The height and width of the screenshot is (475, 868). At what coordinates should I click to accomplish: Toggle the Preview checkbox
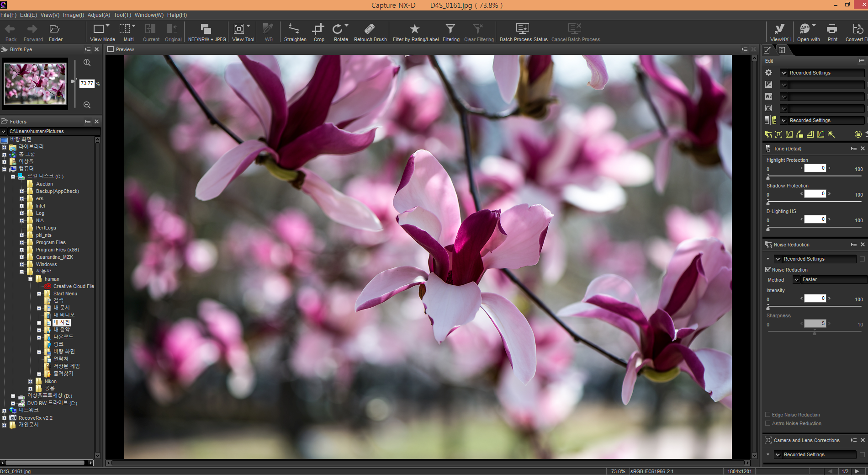[x=110, y=49]
